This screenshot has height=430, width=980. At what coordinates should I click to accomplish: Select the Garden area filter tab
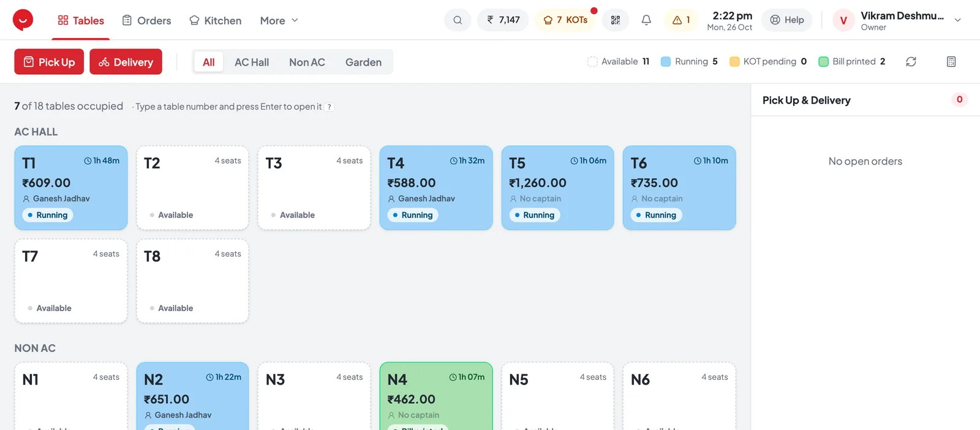pos(363,62)
